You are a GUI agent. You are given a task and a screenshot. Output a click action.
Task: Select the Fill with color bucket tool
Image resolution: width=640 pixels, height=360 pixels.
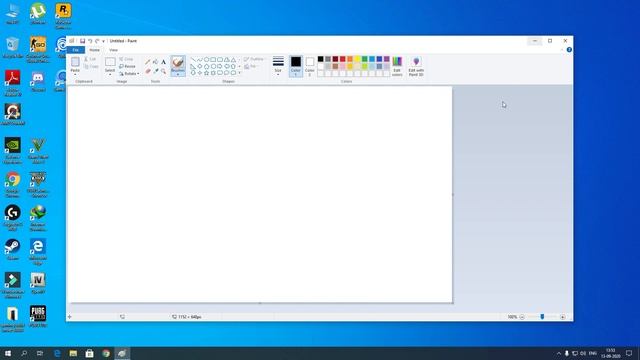click(x=156, y=62)
